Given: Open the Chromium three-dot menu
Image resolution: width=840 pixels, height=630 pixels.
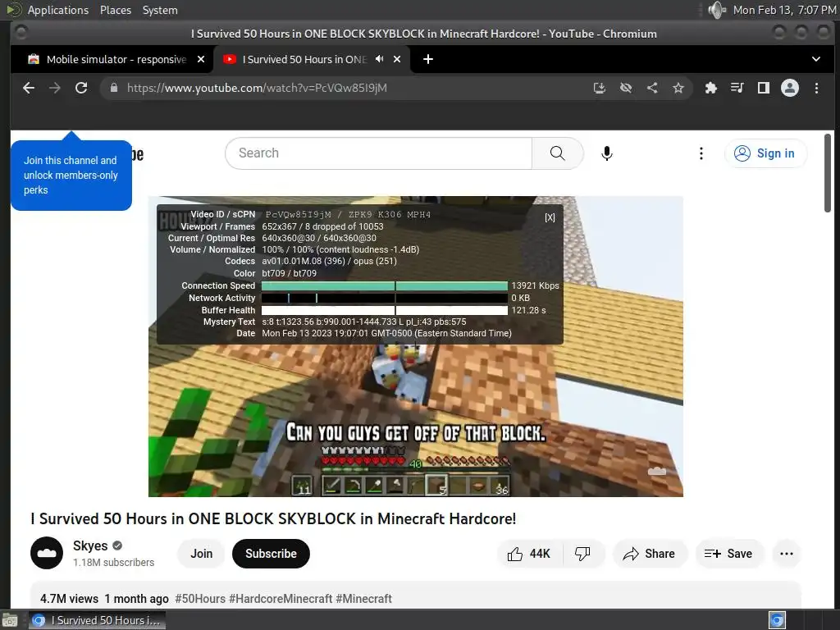Looking at the screenshot, I should 816,88.
